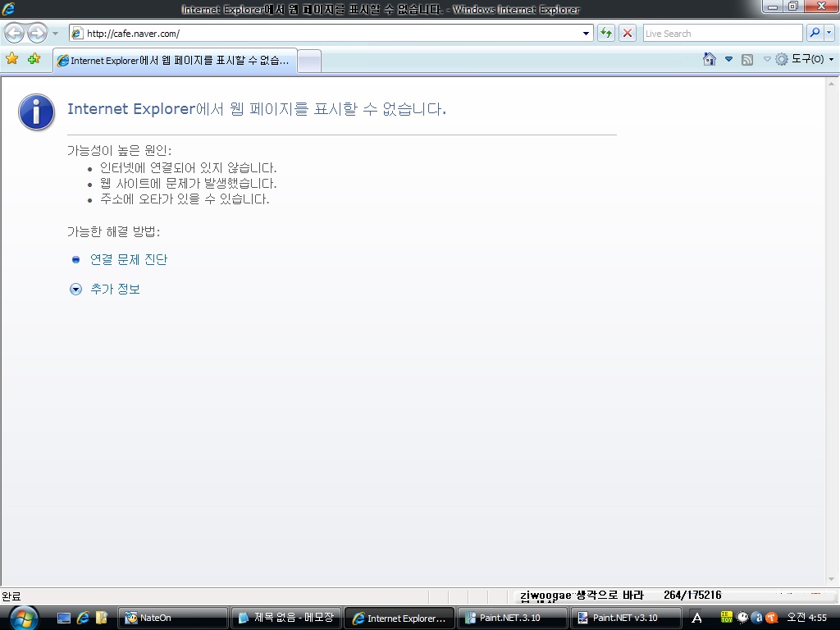The height and width of the screenshot is (630, 840).
Task: Click the language bar A input mode icon
Action: (x=696, y=619)
